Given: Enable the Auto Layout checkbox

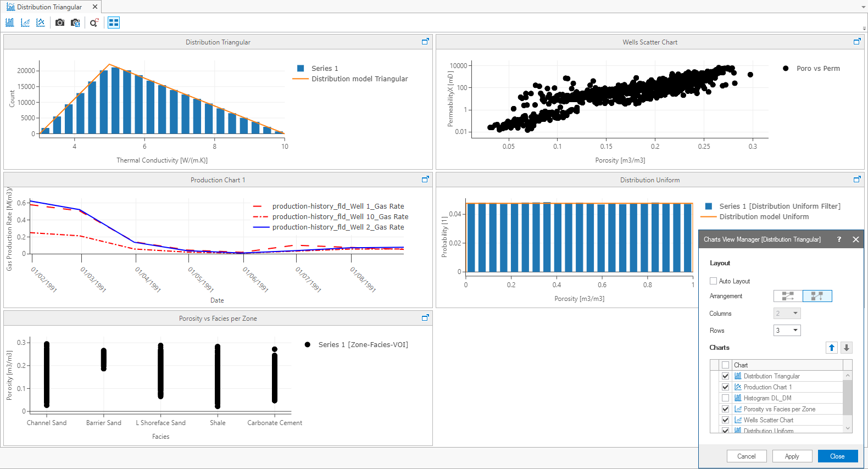Looking at the screenshot, I should coord(714,281).
